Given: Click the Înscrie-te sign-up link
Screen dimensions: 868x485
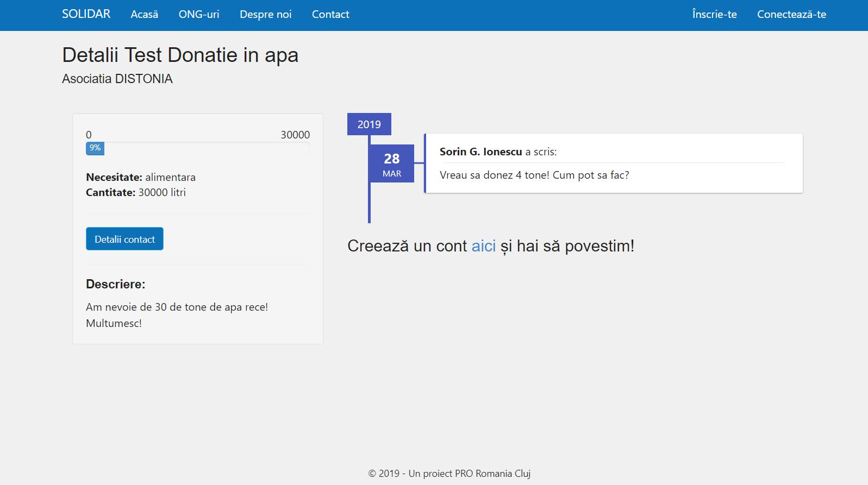Looking at the screenshot, I should coord(714,15).
